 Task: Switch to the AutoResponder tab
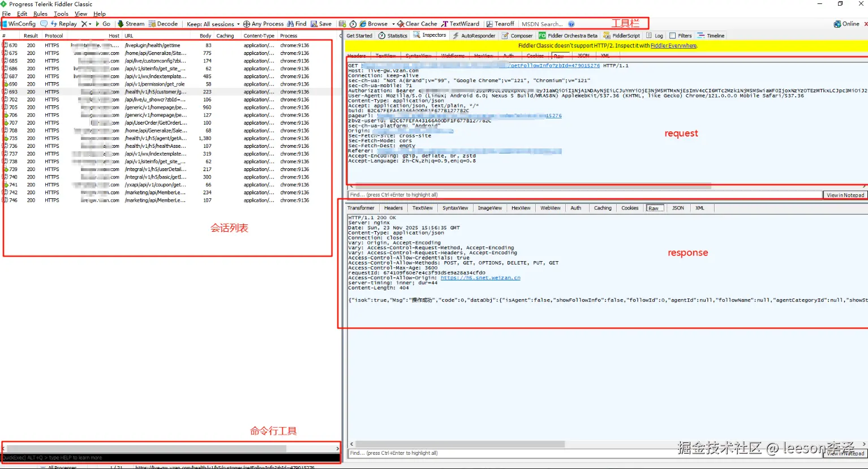[x=474, y=36]
